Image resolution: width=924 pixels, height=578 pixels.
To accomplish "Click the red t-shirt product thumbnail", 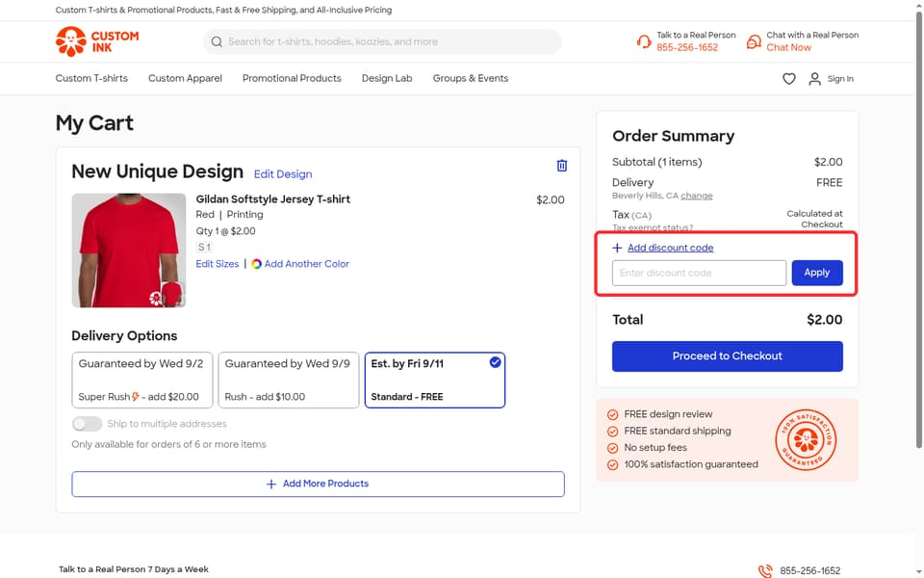I will pyautogui.click(x=128, y=250).
